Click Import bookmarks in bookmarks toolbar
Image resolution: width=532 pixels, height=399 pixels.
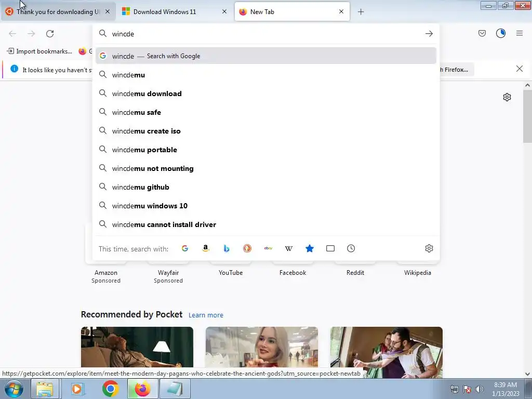[x=39, y=51]
